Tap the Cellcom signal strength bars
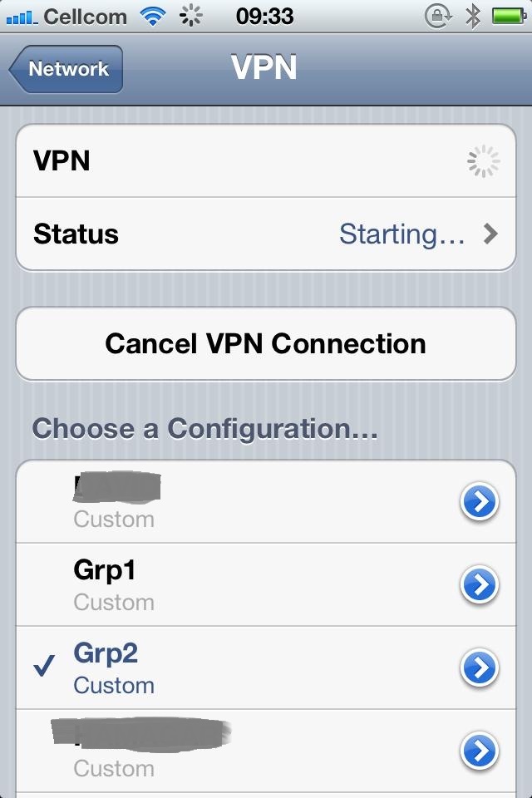Screen dimensions: 532x798 [x=22, y=17]
